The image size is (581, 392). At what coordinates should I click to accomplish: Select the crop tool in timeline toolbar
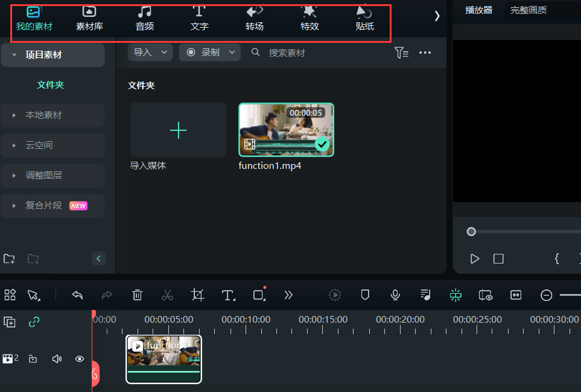point(197,295)
